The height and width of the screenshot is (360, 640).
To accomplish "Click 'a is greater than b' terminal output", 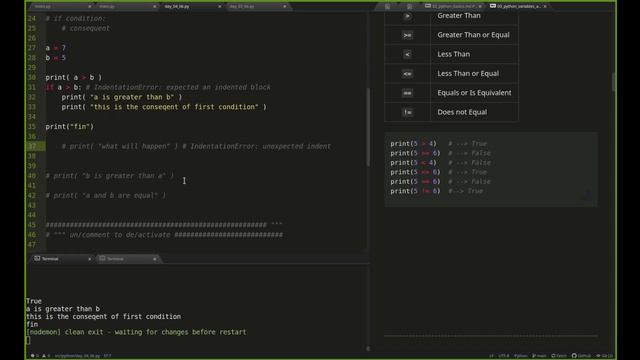I will (x=62, y=309).
